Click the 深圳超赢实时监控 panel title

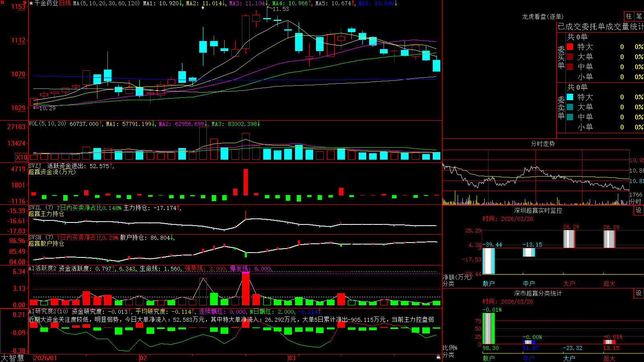pyautogui.click(x=538, y=210)
